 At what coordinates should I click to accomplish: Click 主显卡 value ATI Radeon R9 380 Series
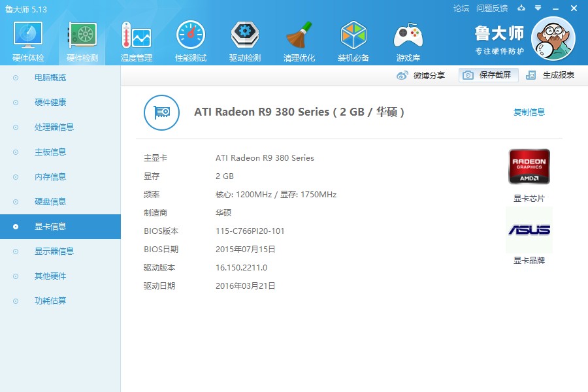tap(265, 158)
